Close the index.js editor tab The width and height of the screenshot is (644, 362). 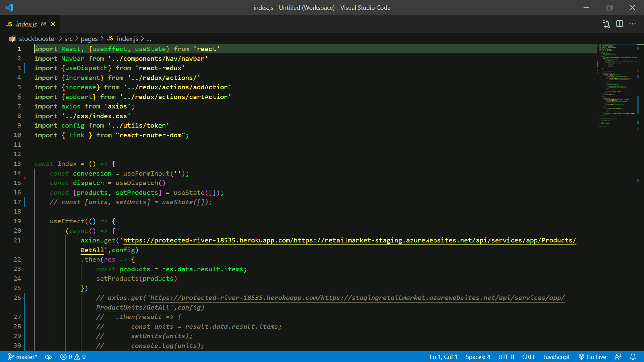tap(53, 24)
